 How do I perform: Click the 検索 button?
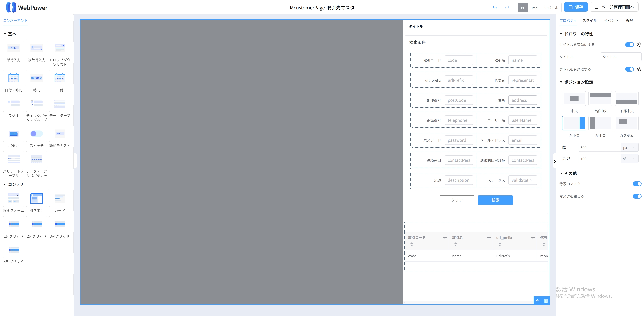coord(495,200)
